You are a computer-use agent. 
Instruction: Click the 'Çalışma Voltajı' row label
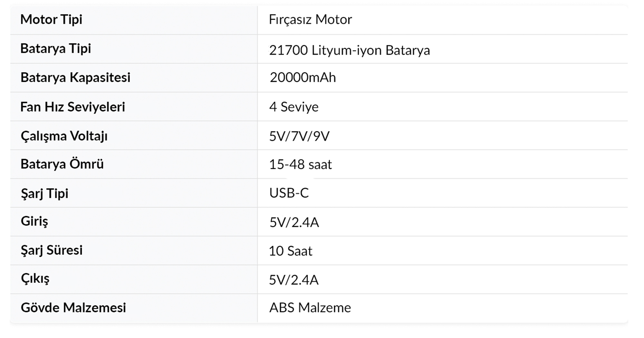(x=64, y=136)
